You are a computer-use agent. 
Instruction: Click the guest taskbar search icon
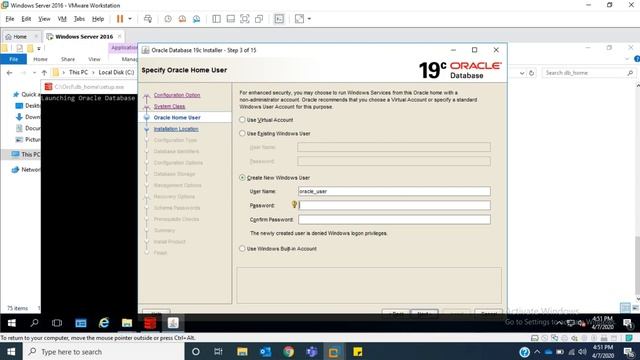pyautogui.click(x=34, y=323)
